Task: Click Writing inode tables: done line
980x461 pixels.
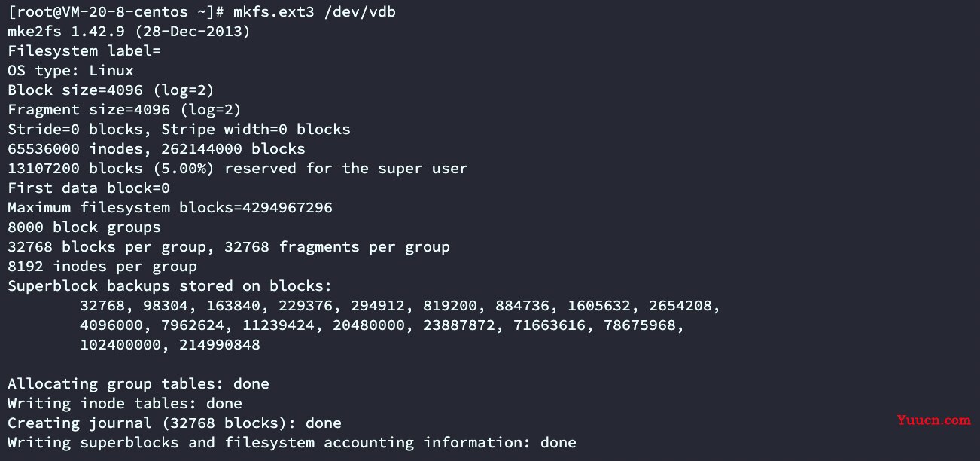Action: pos(125,404)
